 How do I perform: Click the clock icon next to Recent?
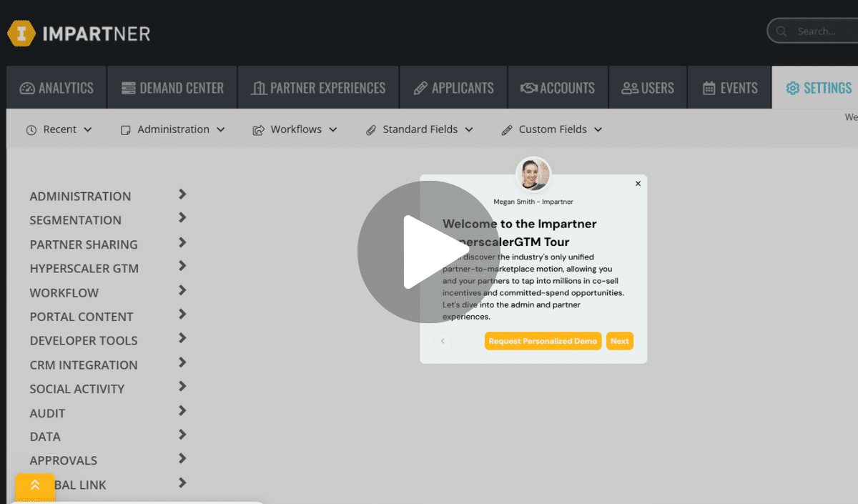[x=30, y=129]
